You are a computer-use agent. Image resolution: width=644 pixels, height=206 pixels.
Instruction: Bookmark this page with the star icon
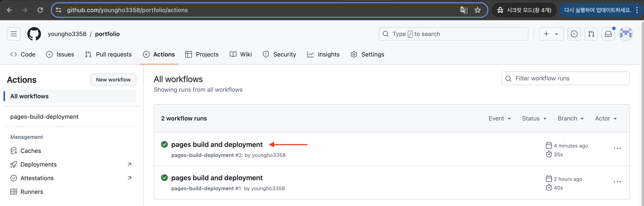(478, 10)
